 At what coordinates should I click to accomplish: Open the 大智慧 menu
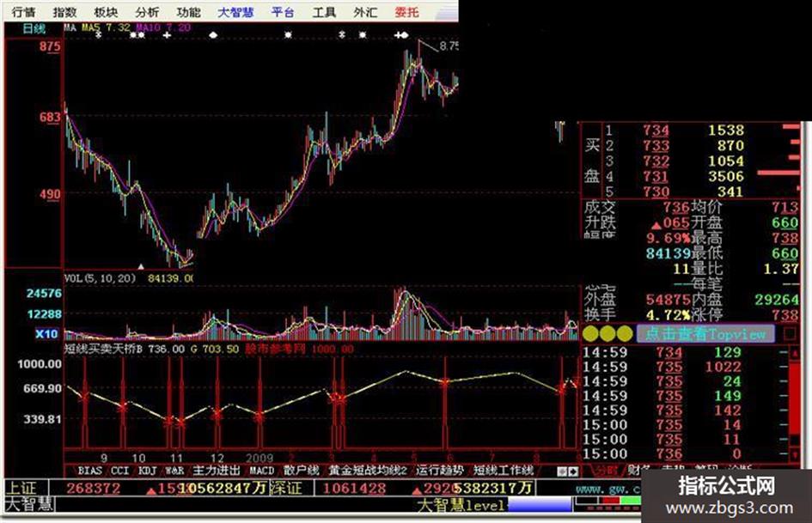click(235, 11)
